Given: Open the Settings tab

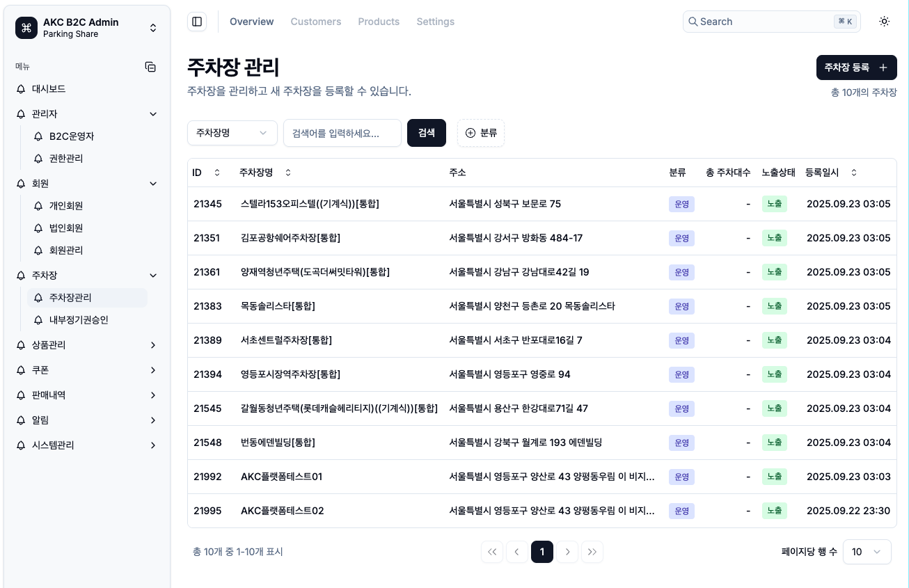Looking at the screenshot, I should pos(435,22).
